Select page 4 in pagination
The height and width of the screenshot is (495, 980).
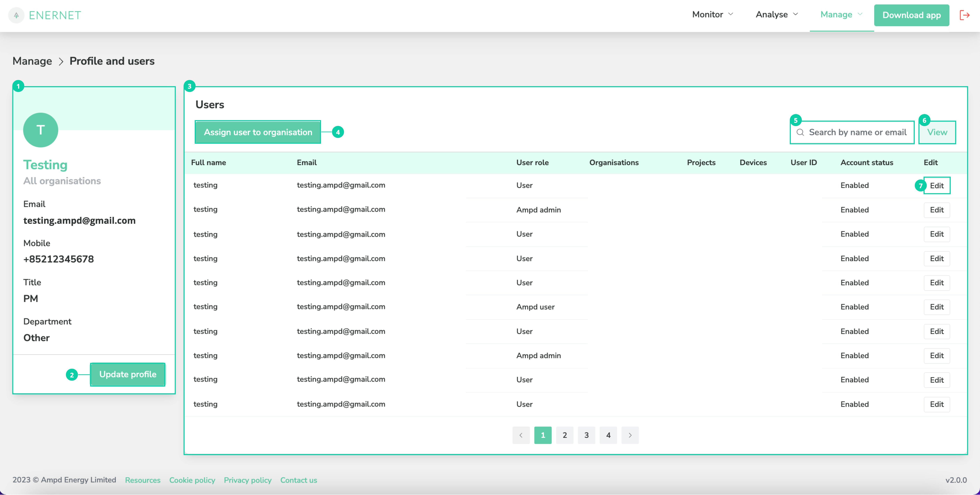point(608,435)
